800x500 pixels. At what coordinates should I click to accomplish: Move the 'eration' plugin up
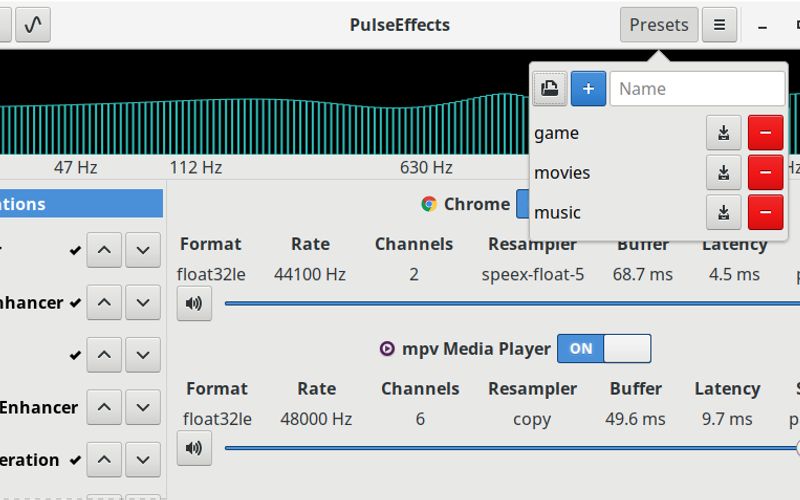pos(104,460)
